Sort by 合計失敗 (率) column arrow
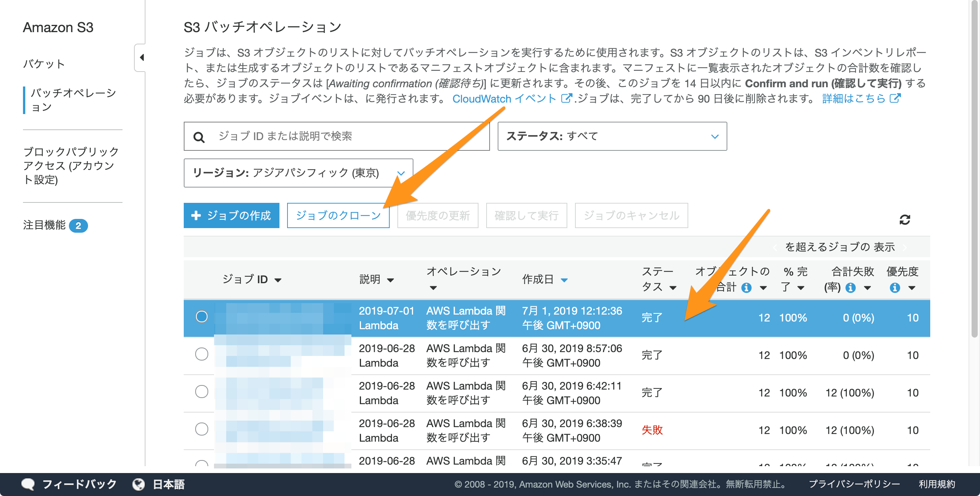 [867, 288]
